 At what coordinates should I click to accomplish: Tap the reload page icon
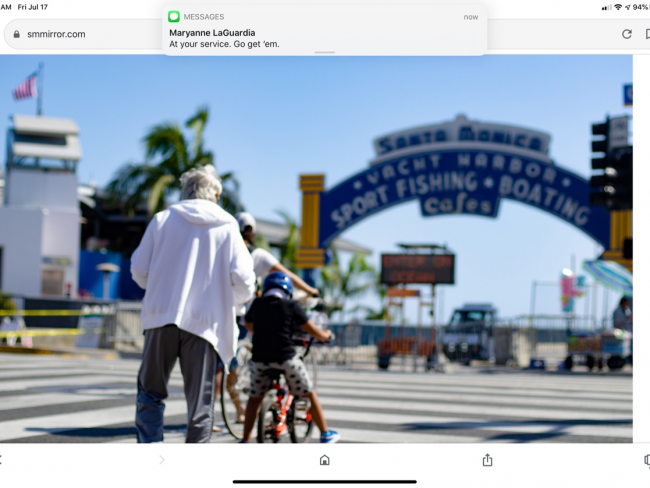click(626, 34)
